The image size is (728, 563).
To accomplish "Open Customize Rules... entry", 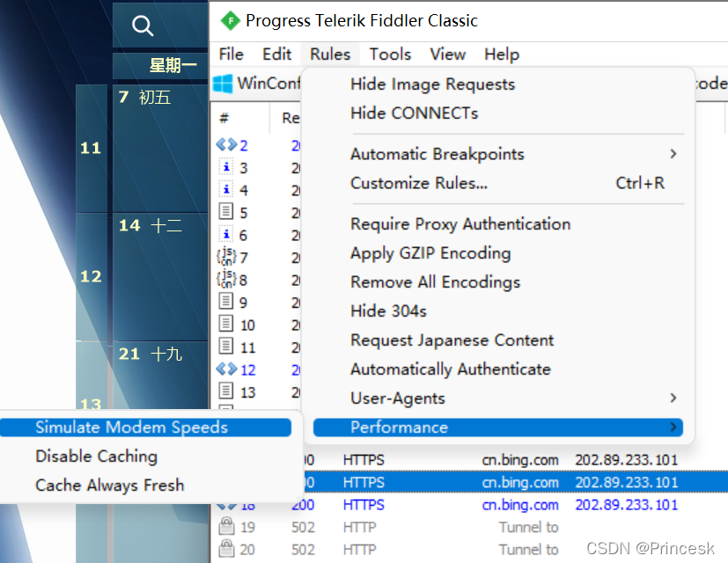I will pyautogui.click(x=497, y=183).
